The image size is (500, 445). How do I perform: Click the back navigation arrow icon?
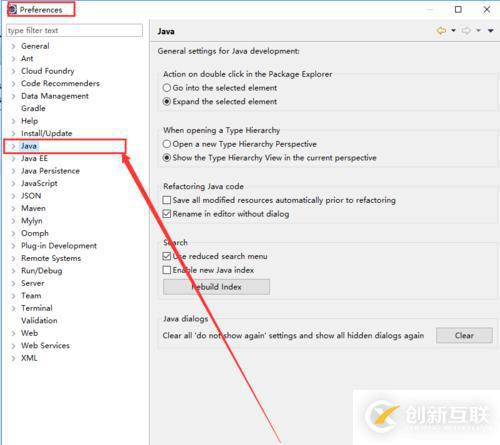pyautogui.click(x=441, y=31)
